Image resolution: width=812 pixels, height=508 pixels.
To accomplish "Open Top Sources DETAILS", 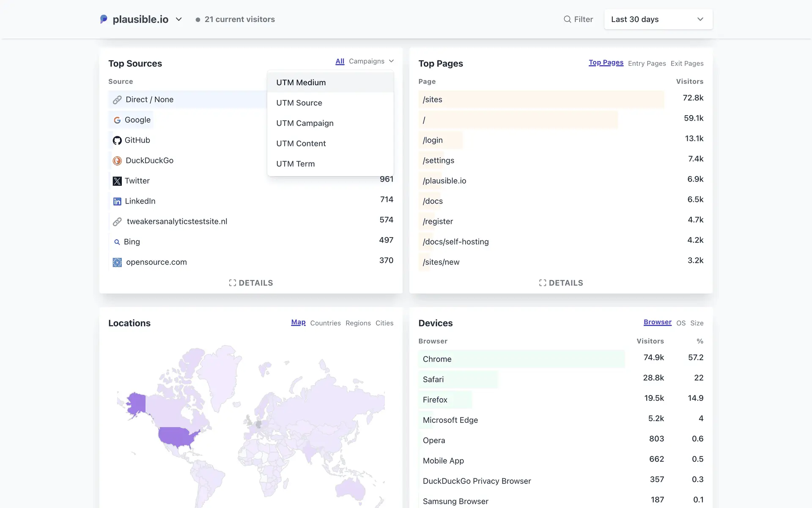I will coord(251,283).
